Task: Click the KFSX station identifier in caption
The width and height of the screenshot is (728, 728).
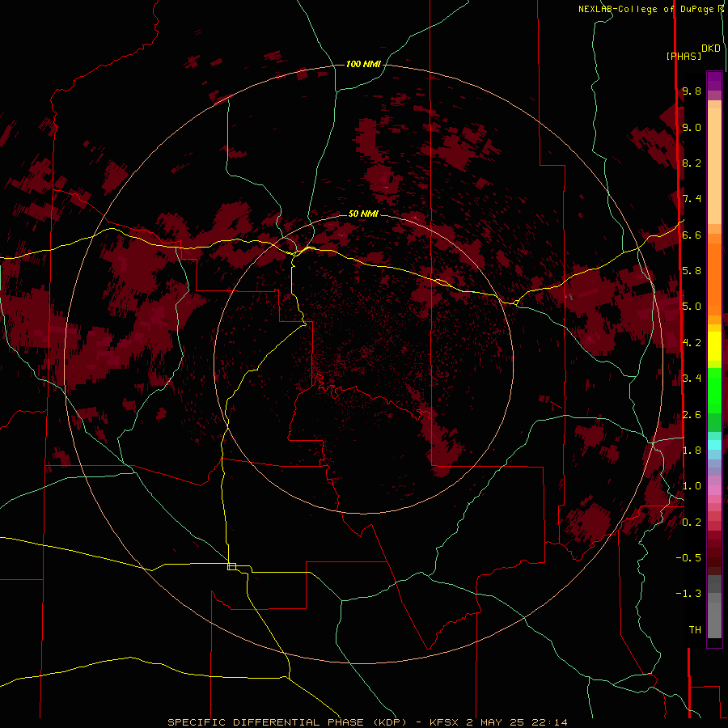Action: click(446, 722)
